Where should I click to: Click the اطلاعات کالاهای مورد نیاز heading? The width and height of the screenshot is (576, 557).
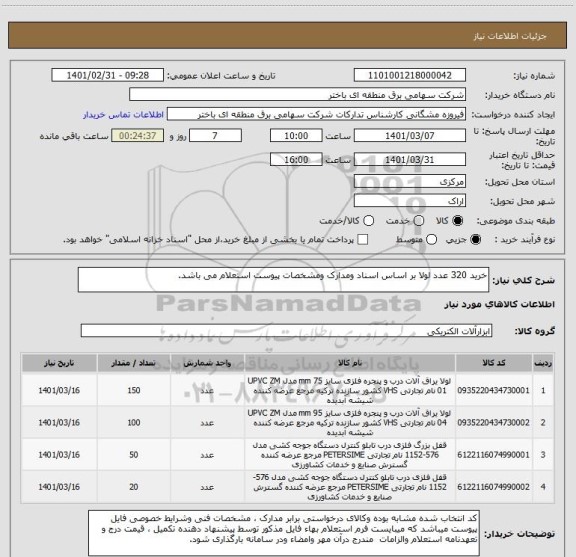coord(499,304)
